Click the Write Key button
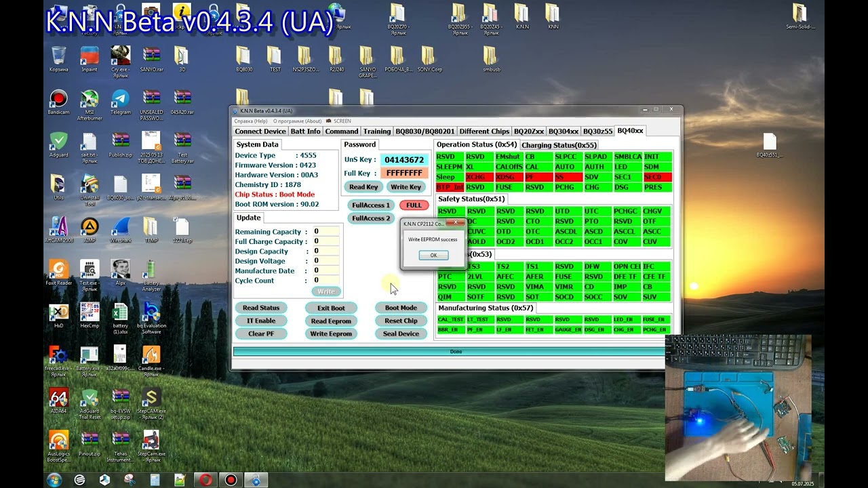The image size is (868, 488). click(406, 187)
